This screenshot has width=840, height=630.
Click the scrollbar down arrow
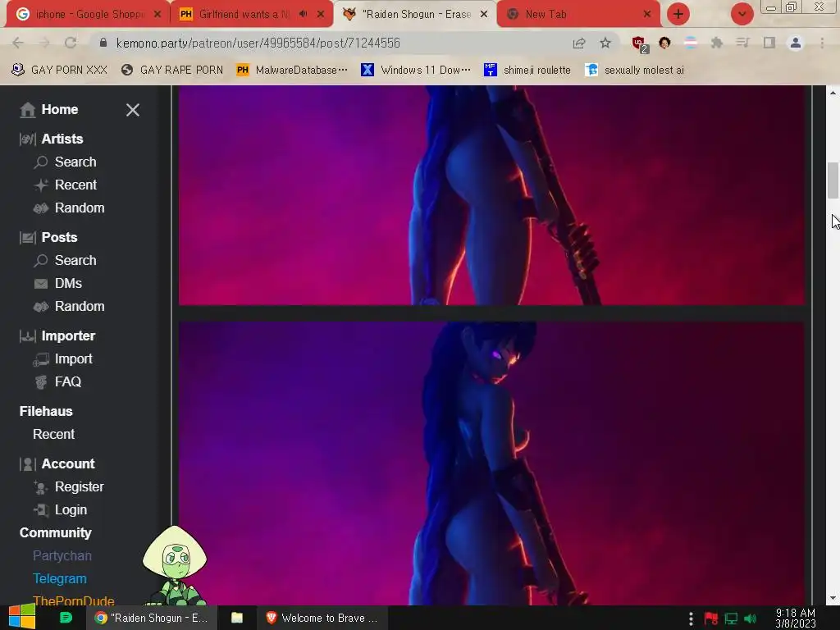click(x=833, y=598)
